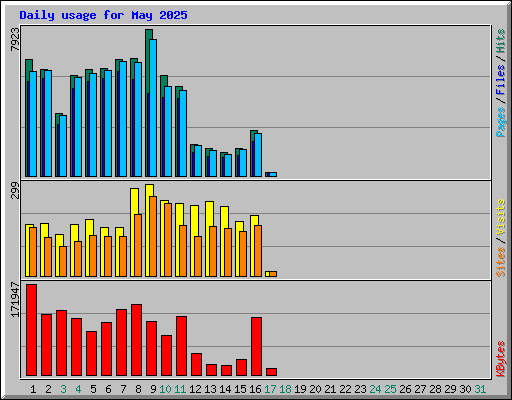Click the red KBytes bar for day 8
The width and height of the screenshot is (512, 400).
pyautogui.click(x=136, y=340)
